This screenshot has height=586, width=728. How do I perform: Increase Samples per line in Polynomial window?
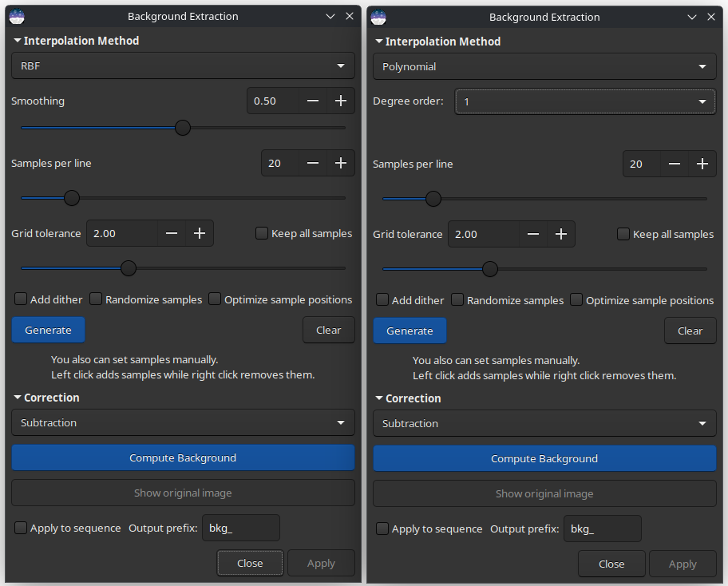(702, 164)
